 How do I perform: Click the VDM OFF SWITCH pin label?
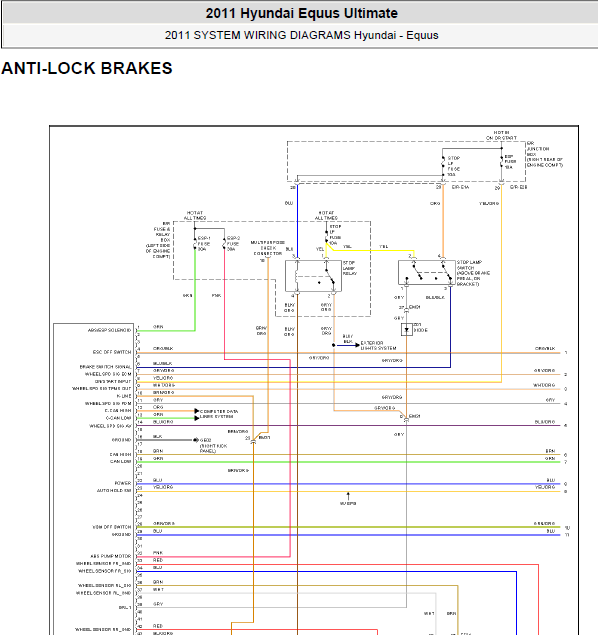[x=112, y=527]
